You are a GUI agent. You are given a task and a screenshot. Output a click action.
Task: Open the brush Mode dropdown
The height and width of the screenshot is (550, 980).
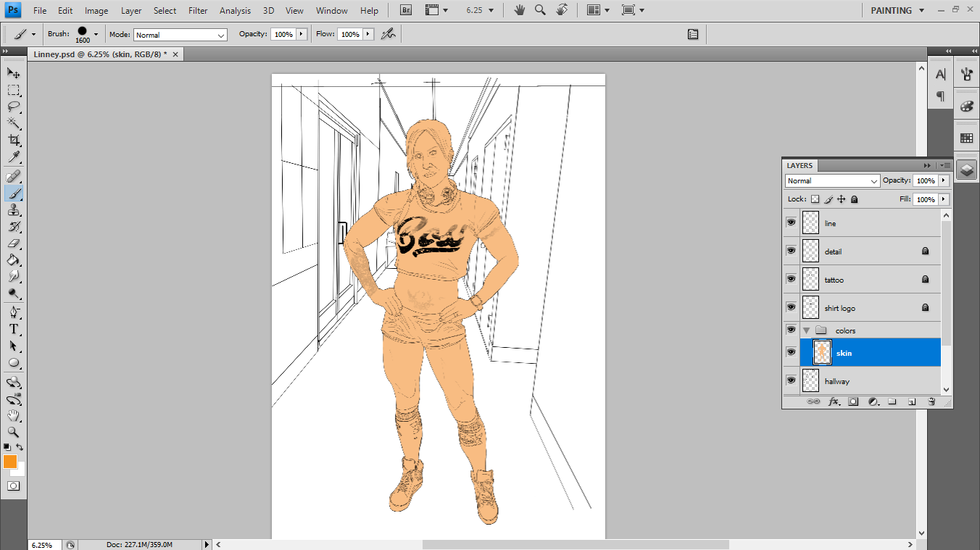[180, 35]
